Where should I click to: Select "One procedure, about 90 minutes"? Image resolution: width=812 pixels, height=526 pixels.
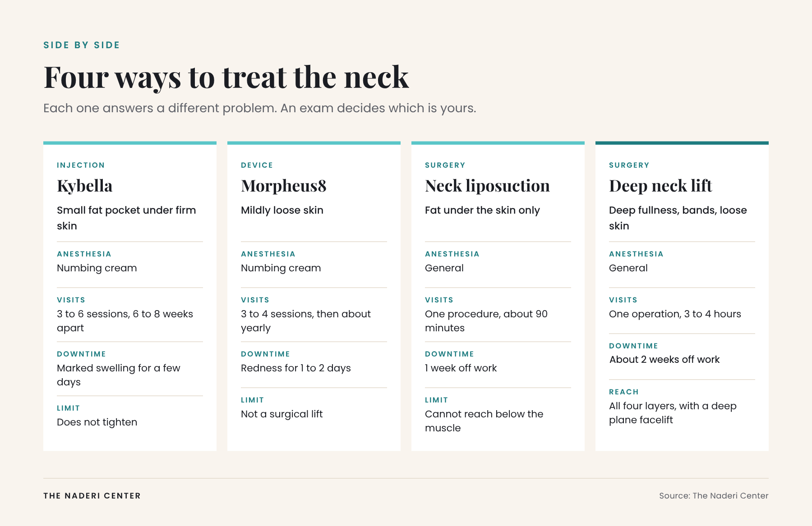tap(486, 321)
